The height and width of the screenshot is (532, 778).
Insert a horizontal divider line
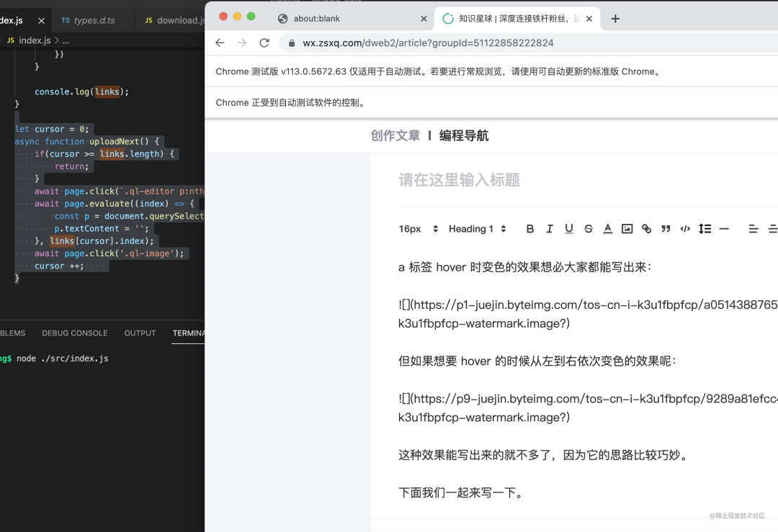724,229
